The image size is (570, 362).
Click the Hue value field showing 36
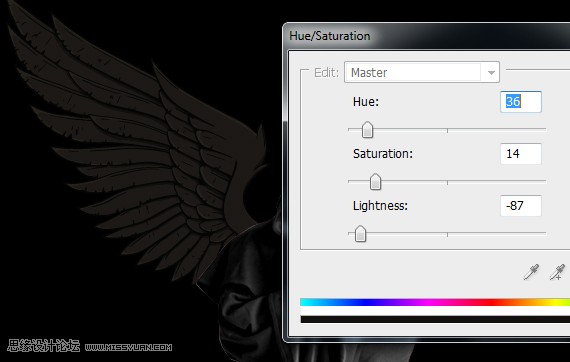click(521, 102)
